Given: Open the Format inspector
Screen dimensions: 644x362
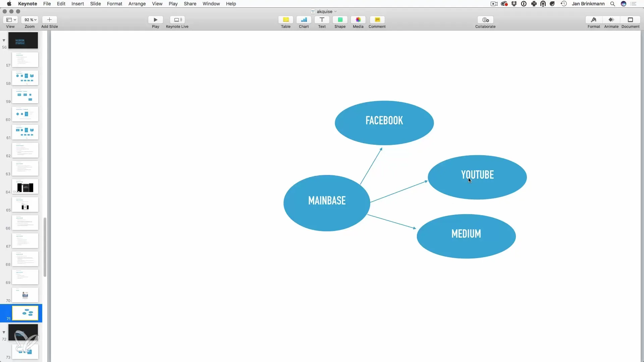Looking at the screenshot, I should click(x=594, y=20).
